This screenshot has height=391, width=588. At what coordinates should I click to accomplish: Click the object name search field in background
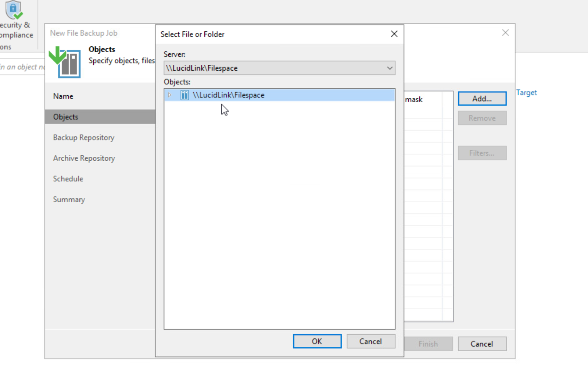point(22,67)
